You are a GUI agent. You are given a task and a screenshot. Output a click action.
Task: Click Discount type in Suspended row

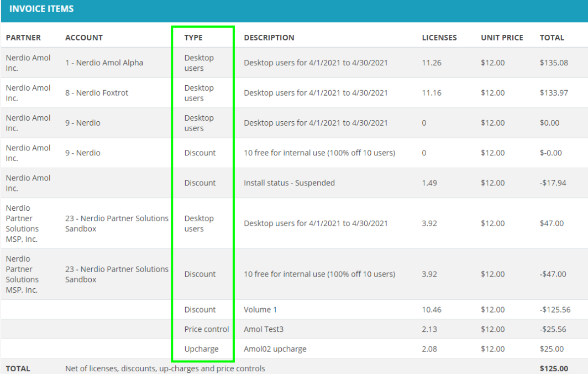[x=200, y=183]
